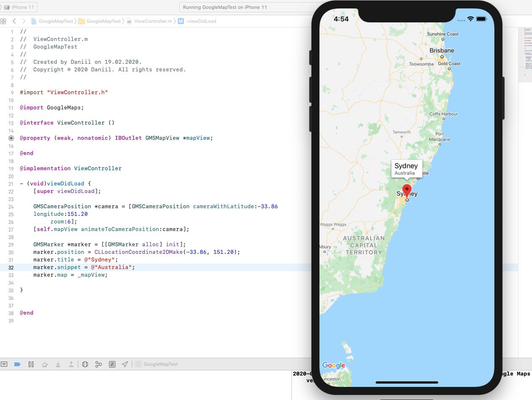The height and width of the screenshot is (400, 532).
Task: Tap Port Macquarie label on map
Action: (439, 137)
